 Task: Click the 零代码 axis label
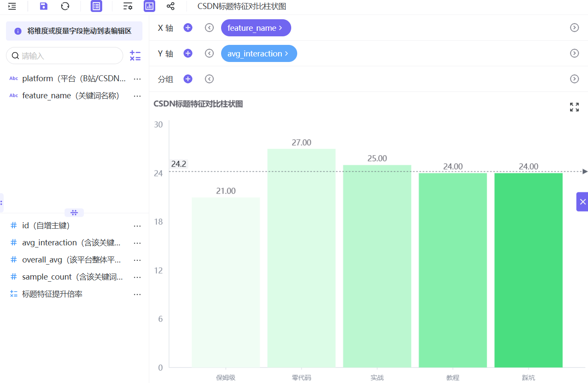coord(301,377)
